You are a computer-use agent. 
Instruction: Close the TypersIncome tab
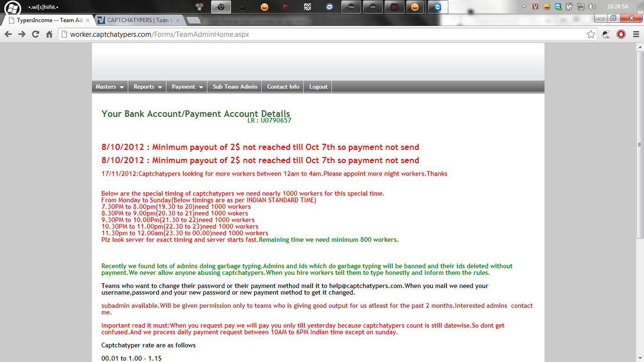click(87, 20)
